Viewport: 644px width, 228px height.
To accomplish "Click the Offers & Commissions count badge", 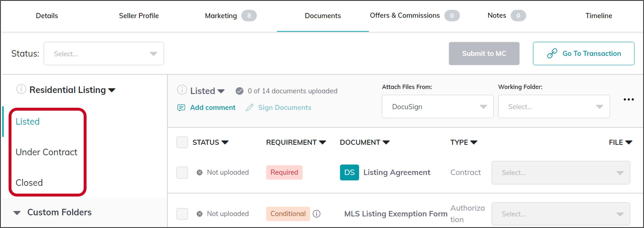I will pyautogui.click(x=452, y=16).
